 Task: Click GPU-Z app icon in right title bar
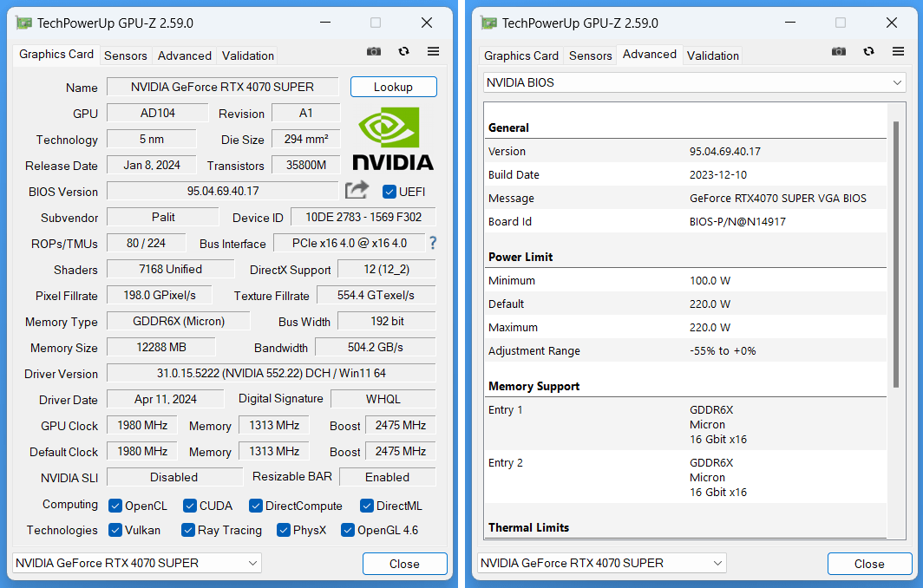[489, 23]
